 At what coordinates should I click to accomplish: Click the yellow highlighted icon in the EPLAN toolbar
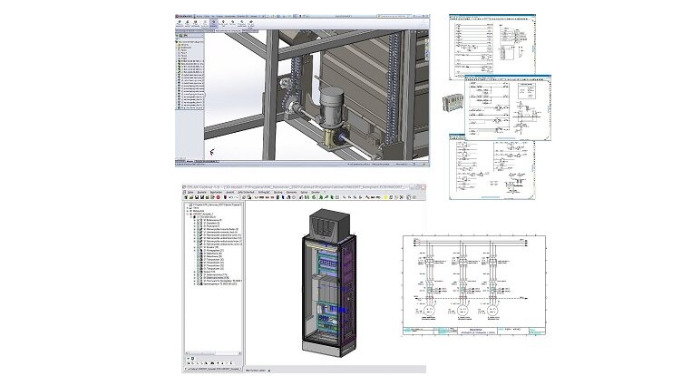[x=386, y=197]
